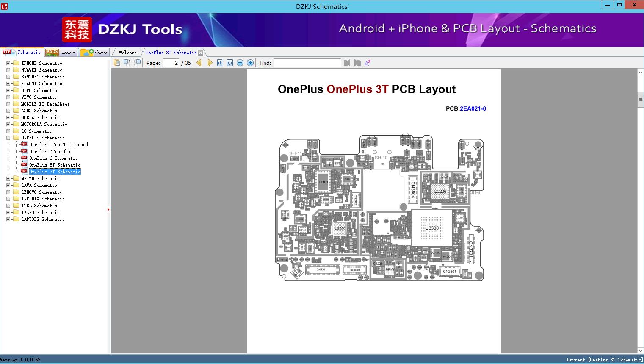
Task: Click the LAPTOPS Schematic folder icon
Action: pyautogui.click(x=16, y=219)
